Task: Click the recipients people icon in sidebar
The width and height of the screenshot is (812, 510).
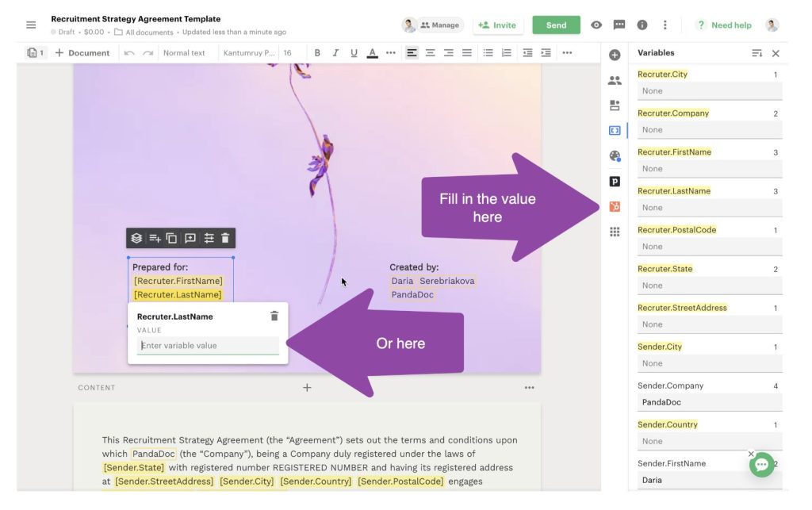Action: [615, 80]
